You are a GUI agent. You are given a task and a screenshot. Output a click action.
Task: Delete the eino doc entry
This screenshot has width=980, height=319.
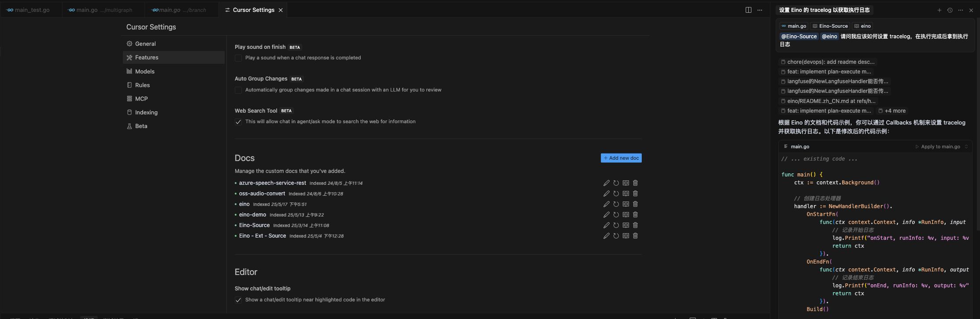(x=636, y=204)
